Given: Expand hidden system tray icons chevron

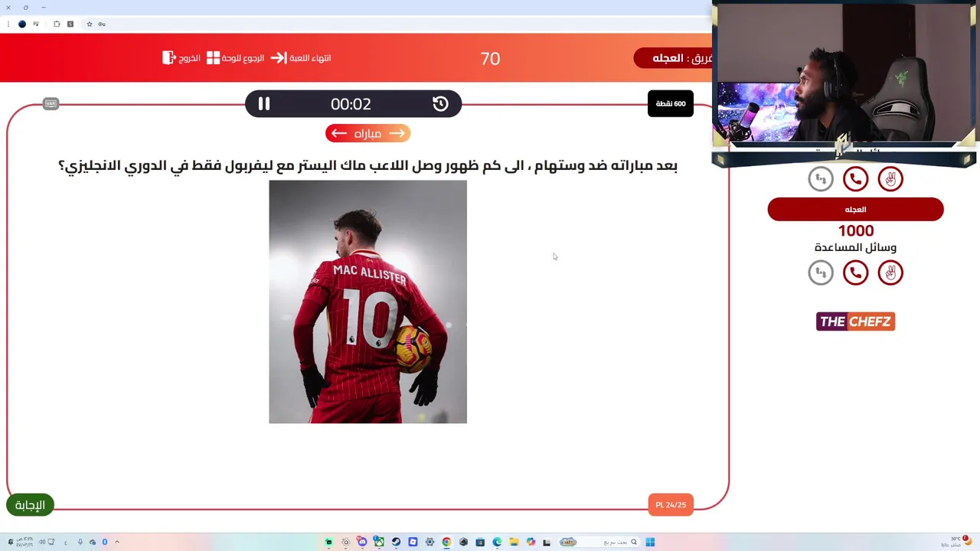Looking at the screenshot, I should [x=117, y=542].
